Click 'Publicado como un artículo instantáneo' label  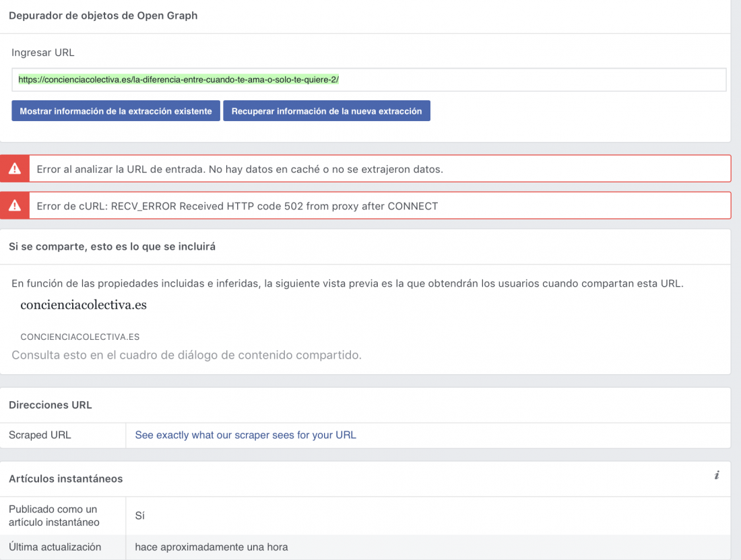point(54,516)
